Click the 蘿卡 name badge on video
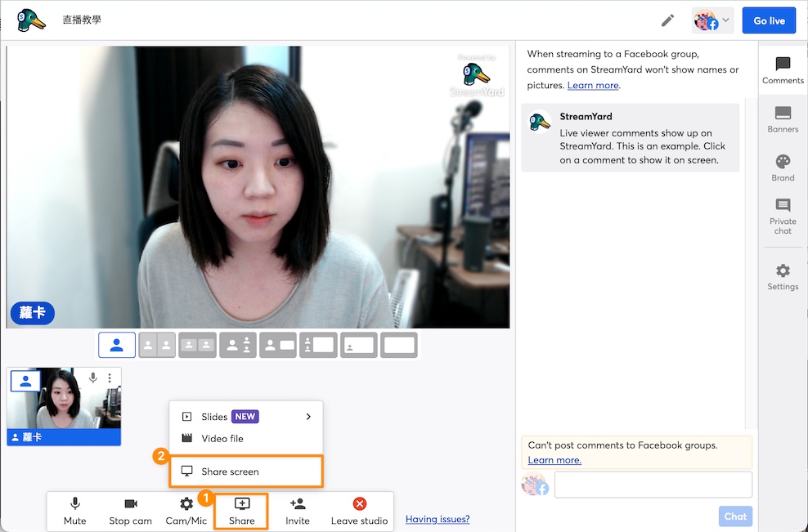 (33, 313)
